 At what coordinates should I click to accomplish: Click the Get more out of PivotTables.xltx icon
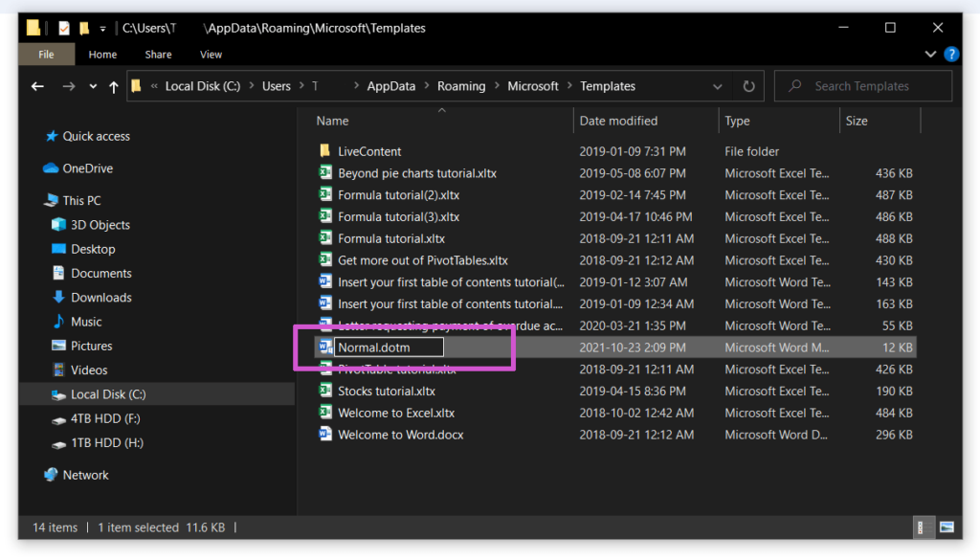(x=325, y=260)
